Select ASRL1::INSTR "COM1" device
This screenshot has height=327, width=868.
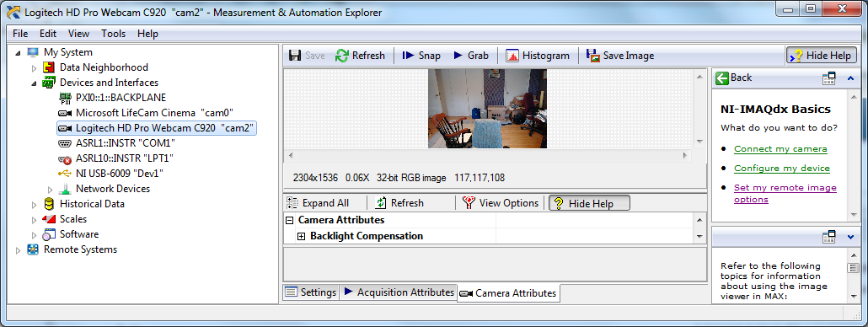[x=126, y=143]
